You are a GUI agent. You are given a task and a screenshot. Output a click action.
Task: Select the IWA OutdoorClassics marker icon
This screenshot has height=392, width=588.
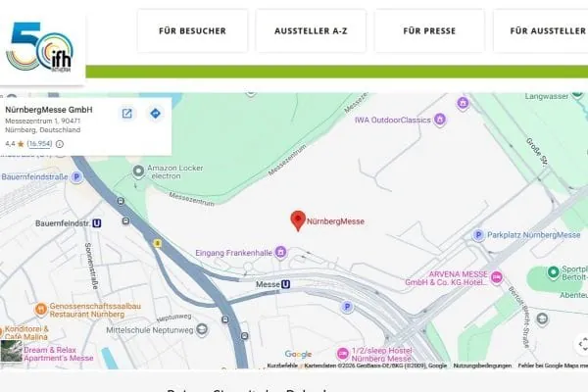click(x=440, y=120)
